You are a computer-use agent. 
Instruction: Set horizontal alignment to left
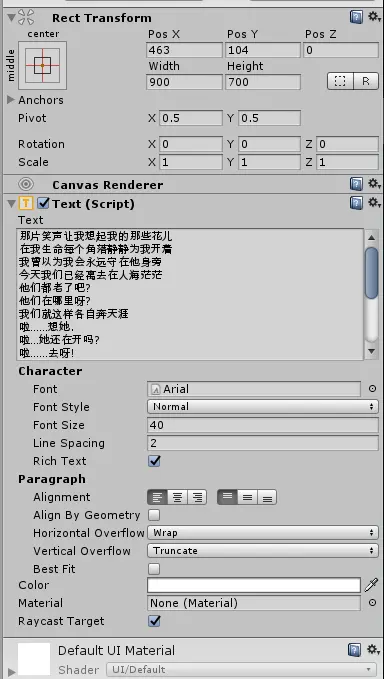pos(157,497)
